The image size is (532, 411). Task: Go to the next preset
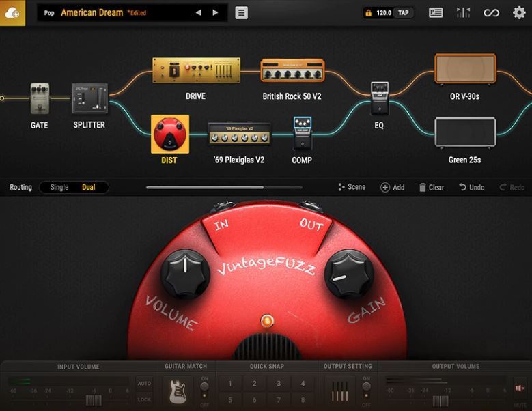pyautogui.click(x=215, y=12)
